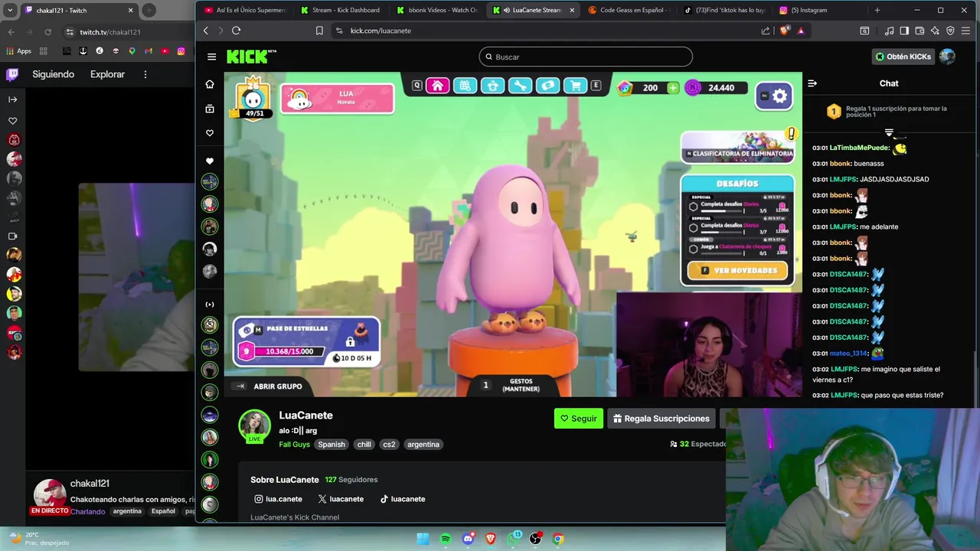Click the share icon in Brave address bar
Image resolution: width=980 pixels, height=551 pixels.
tap(766, 31)
